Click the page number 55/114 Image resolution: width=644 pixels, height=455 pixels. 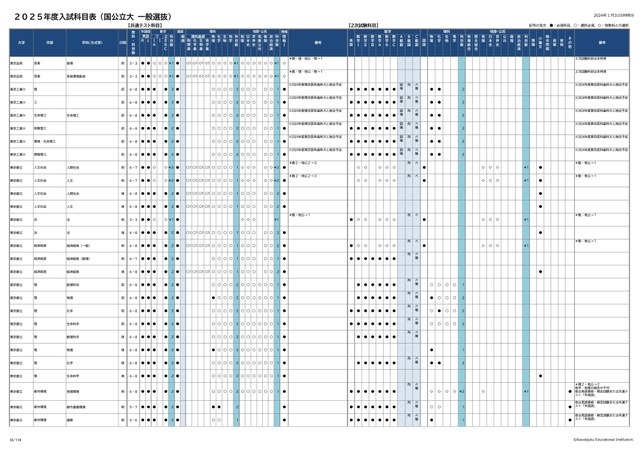coord(16,437)
